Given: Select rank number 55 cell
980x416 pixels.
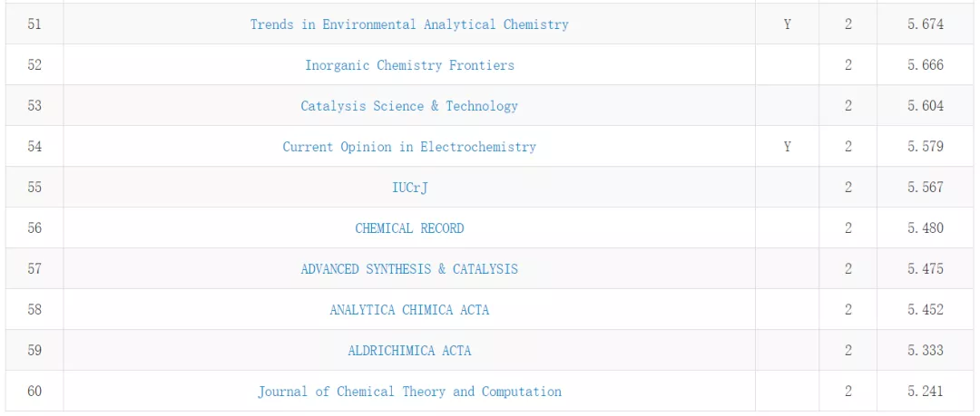Looking at the screenshot, I should (x=34, y=188).
